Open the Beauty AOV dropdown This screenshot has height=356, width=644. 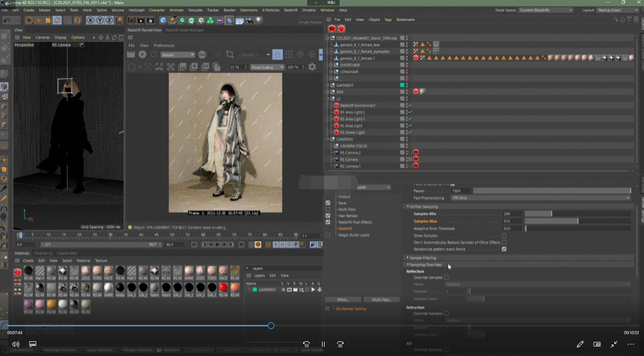(x=178, y=55)
